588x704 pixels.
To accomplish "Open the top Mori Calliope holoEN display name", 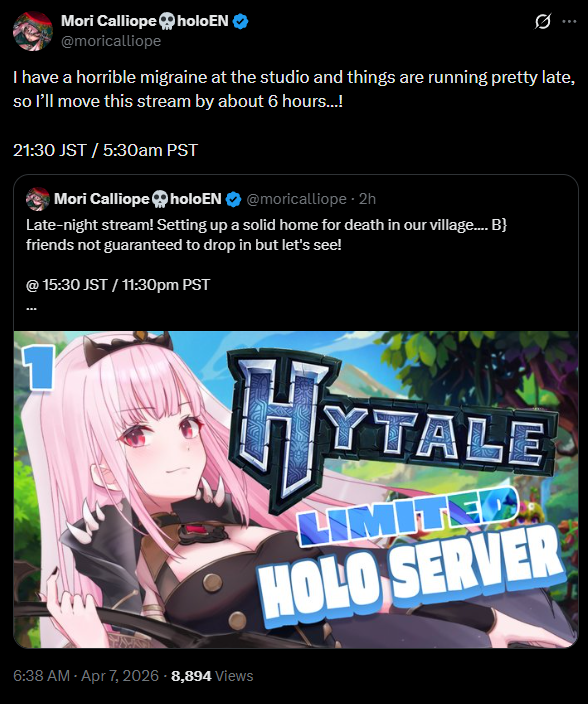I will coord(145,21).
